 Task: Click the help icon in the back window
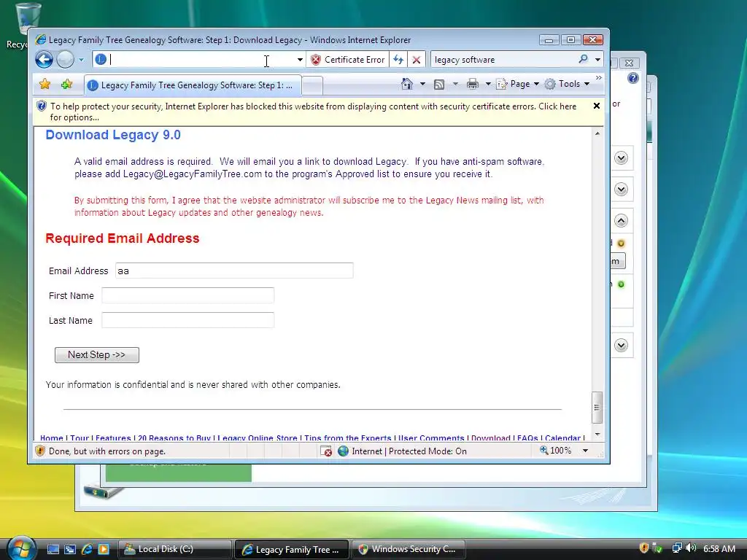click(x=632, y=78)
